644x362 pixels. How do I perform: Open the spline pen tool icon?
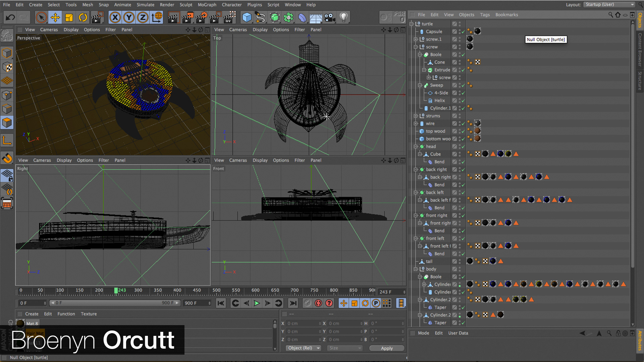click(x=260, y=17)
